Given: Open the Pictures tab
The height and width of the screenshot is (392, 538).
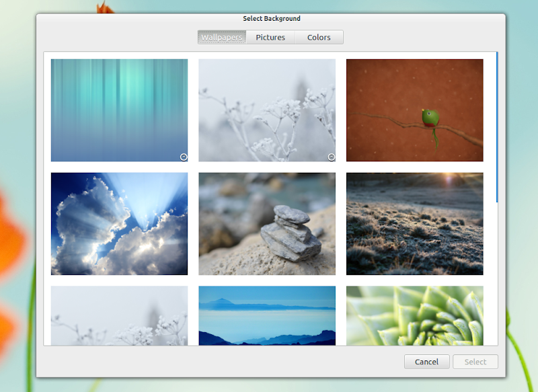Looking at the screenshot, I should [x=270, y=37].
